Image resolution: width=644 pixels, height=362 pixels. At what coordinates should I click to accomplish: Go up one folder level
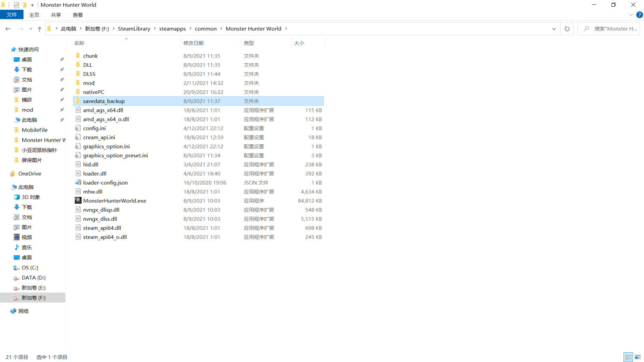pos(40,29)
